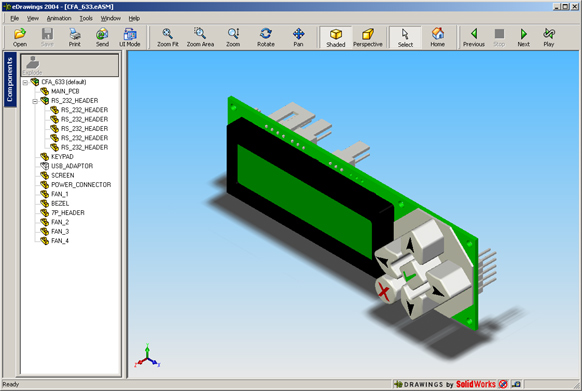Image resolution: width=582 pixels, height=391 pixels.
Task: Click the SCREEN part icon
Action: coord(45,175)
